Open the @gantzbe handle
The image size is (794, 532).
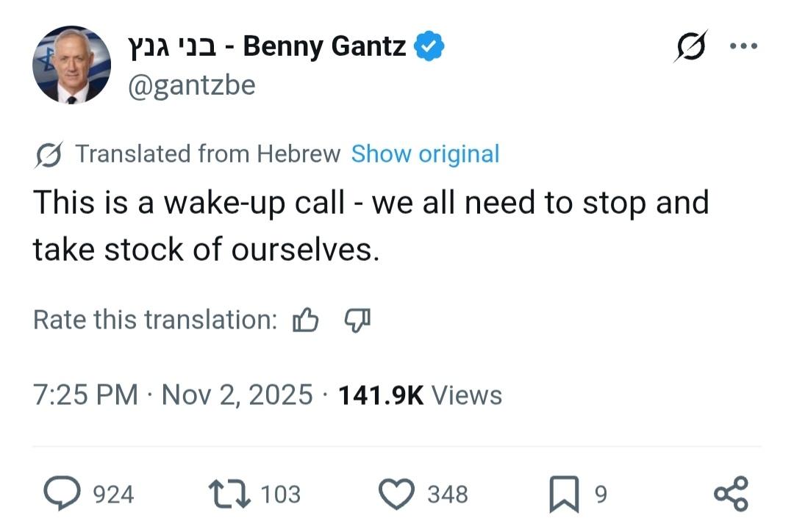192,86
